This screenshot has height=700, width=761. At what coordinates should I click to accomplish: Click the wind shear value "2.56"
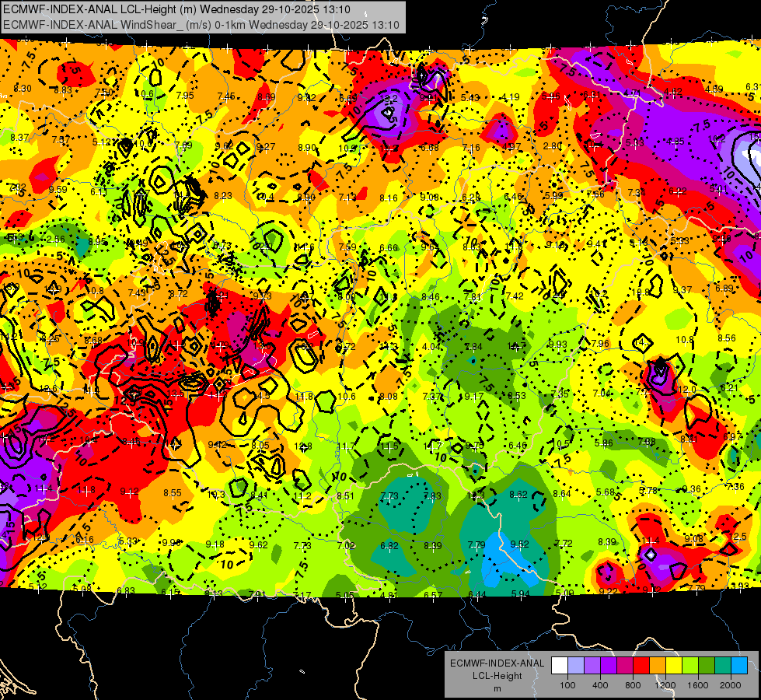pos(56,240)
